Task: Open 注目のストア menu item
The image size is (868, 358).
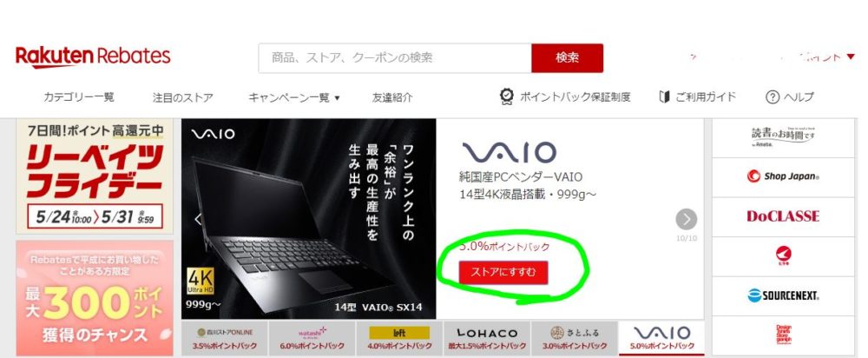Action: pyautogui.click(x=182, y=97)
